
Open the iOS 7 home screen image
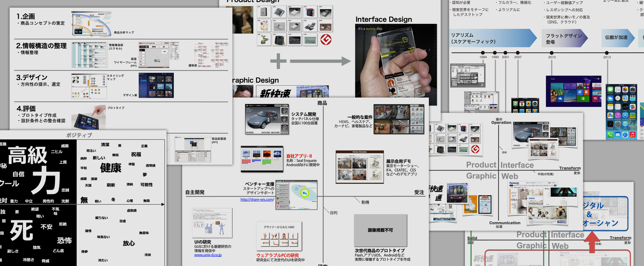621,112
